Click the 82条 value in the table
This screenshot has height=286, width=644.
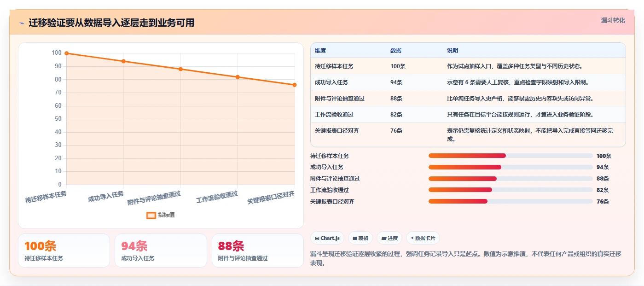click(396, 115)
